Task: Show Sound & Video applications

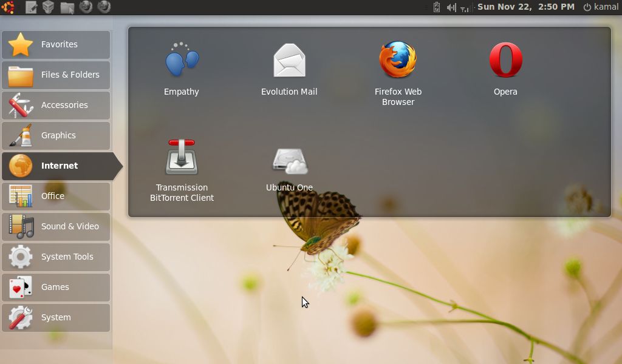Action: coord(56,226)
